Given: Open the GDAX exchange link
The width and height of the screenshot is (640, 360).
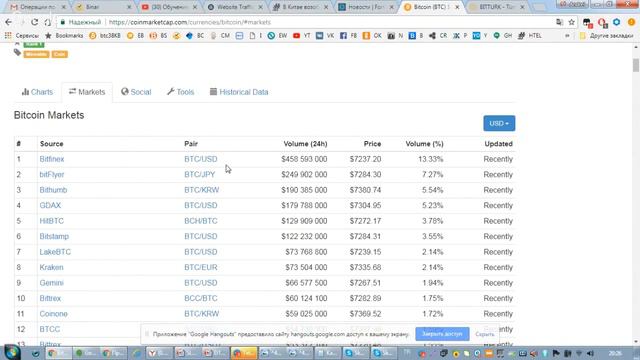Looking at the screenshot, I should 50,206.
